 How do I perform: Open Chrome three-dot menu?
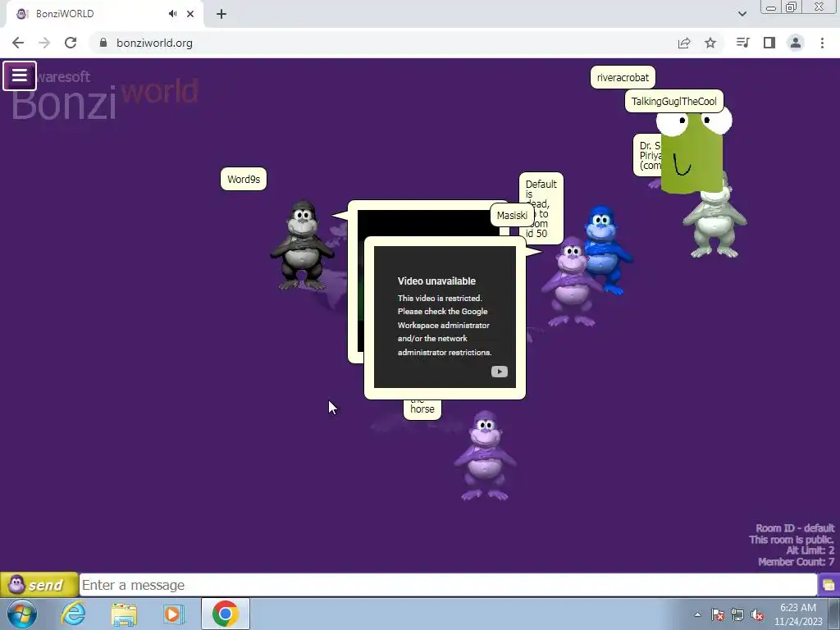pos(822,43)
